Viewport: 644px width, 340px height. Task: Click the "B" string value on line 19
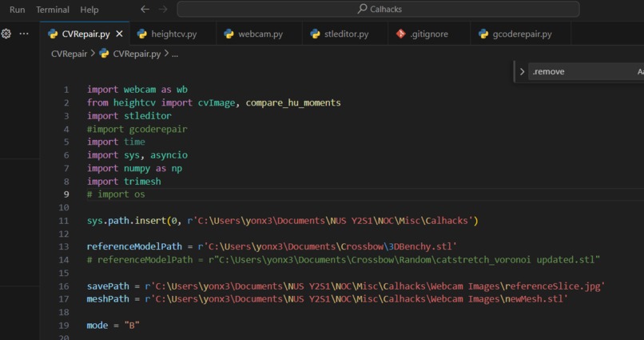tap(132, 325)
